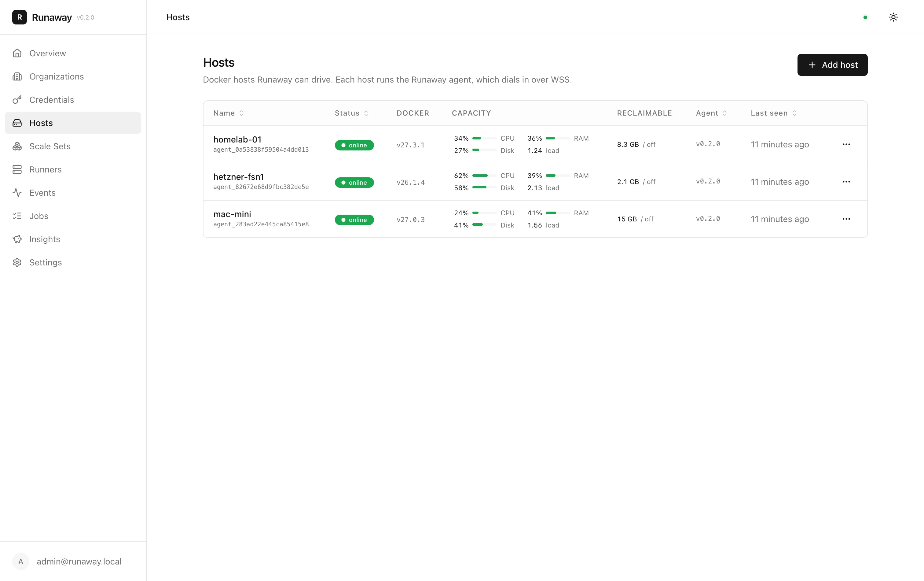The height and width of the screenshot is (581, 924).
Task: Click the admin avatar A icon
Action: click(21, 561)
